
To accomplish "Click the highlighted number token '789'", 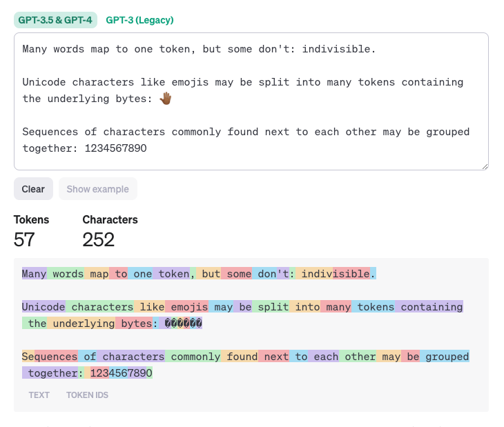I will pos(137,373).
